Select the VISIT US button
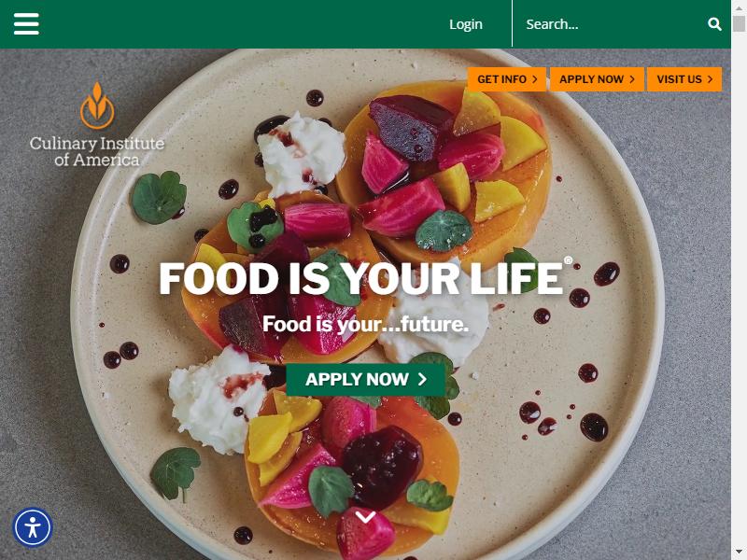This screenshot has height=560, width=747. coord(684,79)
